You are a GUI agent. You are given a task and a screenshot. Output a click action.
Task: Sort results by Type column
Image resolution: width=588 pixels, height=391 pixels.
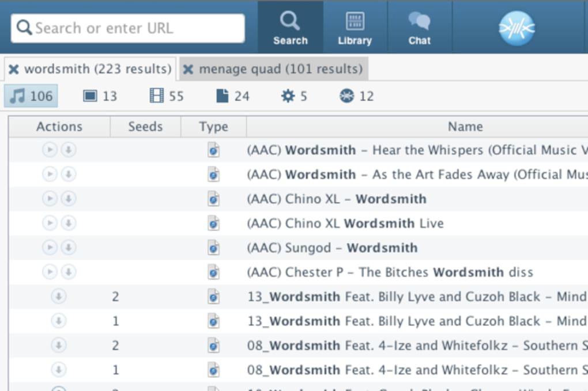[x=213, y=127]
